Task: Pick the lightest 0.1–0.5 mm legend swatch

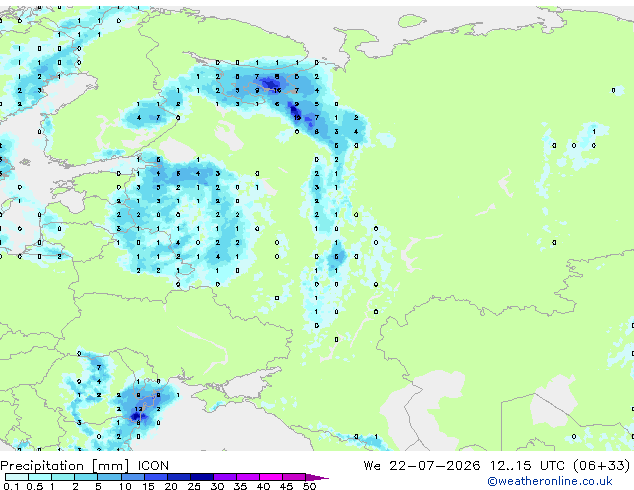Action: click(x=17, y=477)
